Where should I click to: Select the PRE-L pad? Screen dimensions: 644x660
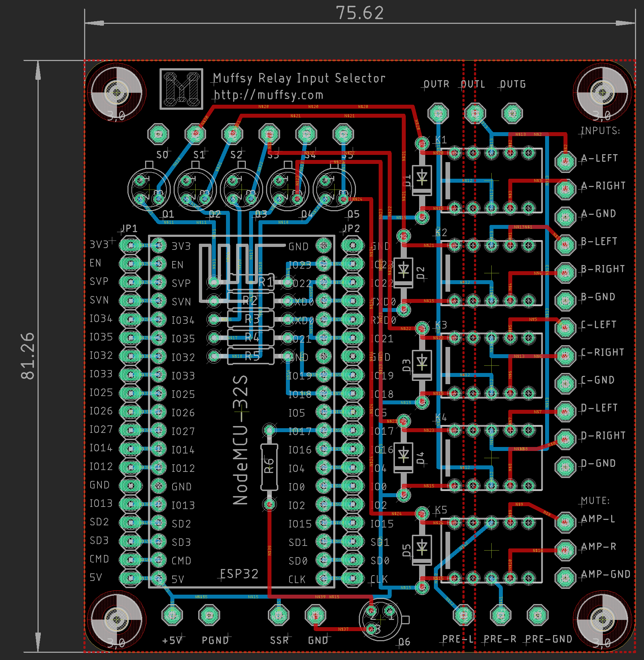click(x=464, y=615)
